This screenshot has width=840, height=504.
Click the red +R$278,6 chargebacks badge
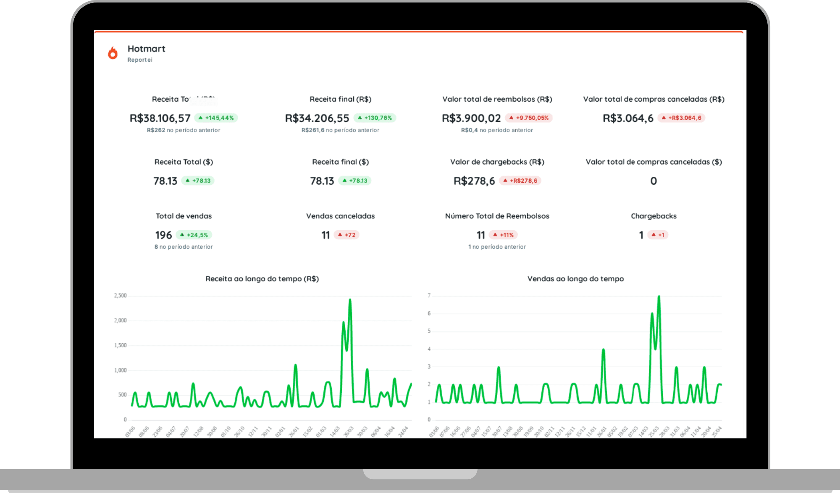coord(521,181)
